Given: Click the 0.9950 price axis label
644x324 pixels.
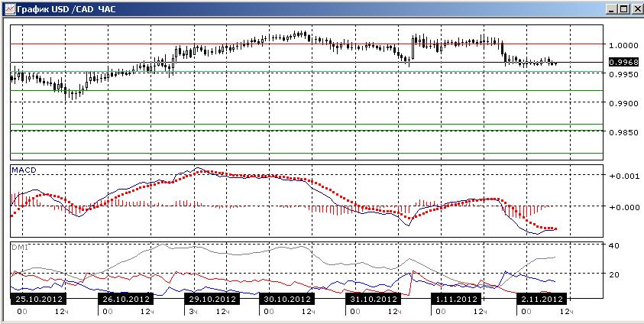Looking at the screenshot, I should (x=623, y=74).
